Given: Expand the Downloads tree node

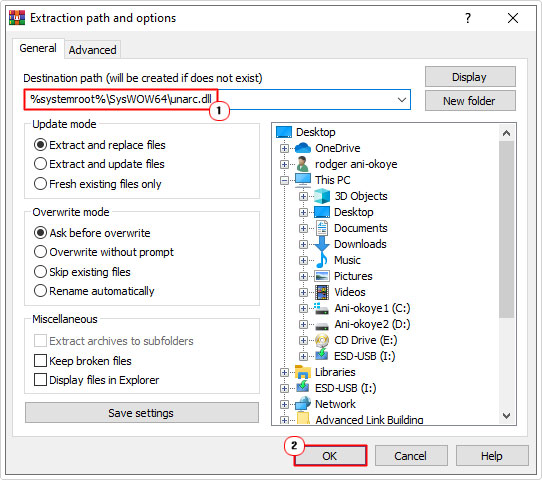Looking at the screenshot, I should click(303, 244).
